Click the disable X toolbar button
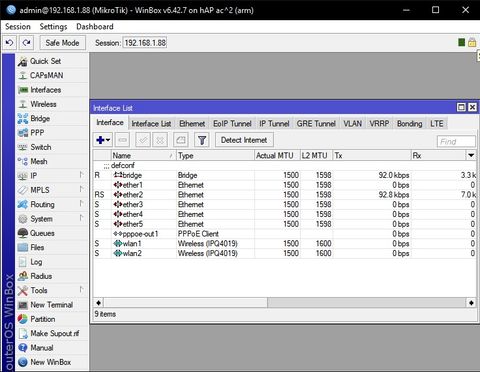This screenshot has width=480, height=372. (160, 140)
